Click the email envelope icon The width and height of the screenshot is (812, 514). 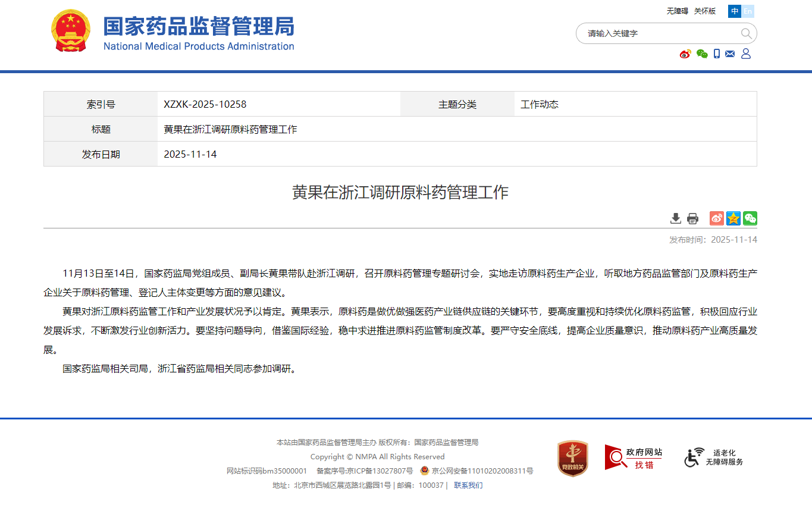point(730,54)
